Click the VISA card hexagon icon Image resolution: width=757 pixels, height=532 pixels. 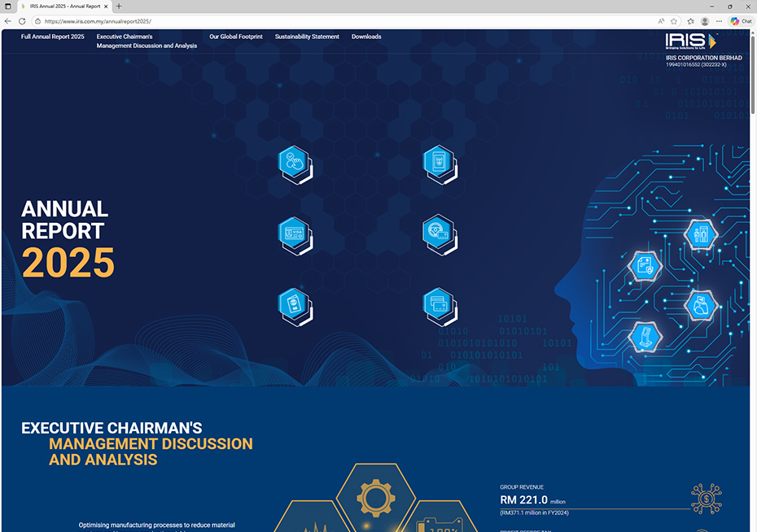coord(293,233)
